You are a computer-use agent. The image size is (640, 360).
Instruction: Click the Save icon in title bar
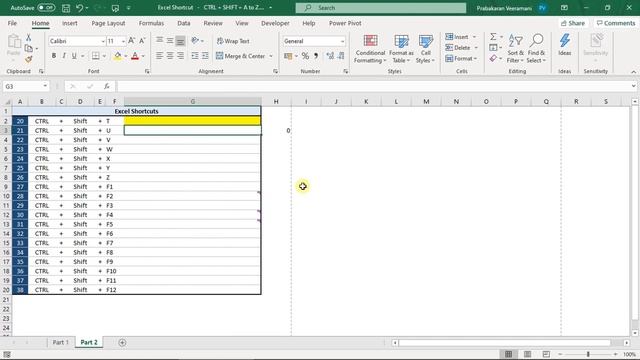(x=66, y=8)
